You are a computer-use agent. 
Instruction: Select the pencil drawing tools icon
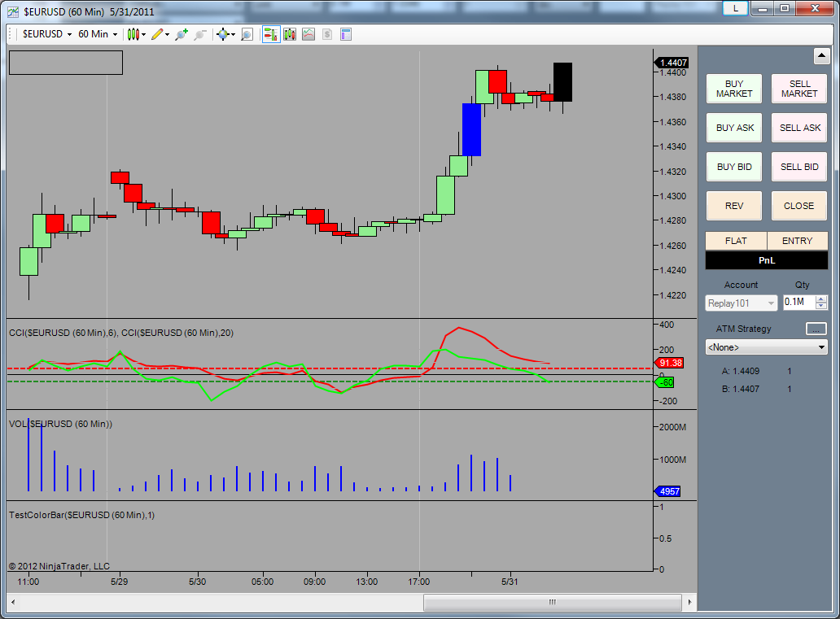tap(157, 34)
